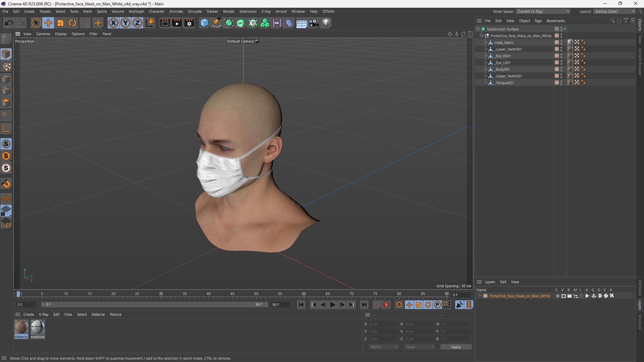Activate the Scale tool
The image size is (644, 362).
[60, 23]
